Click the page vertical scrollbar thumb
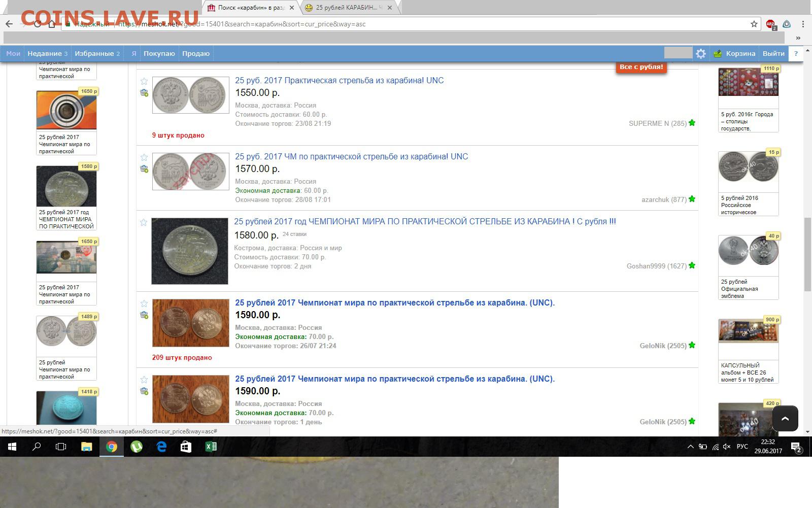The width and height of the screenshot is (812, 508). [x=807, y=254]
